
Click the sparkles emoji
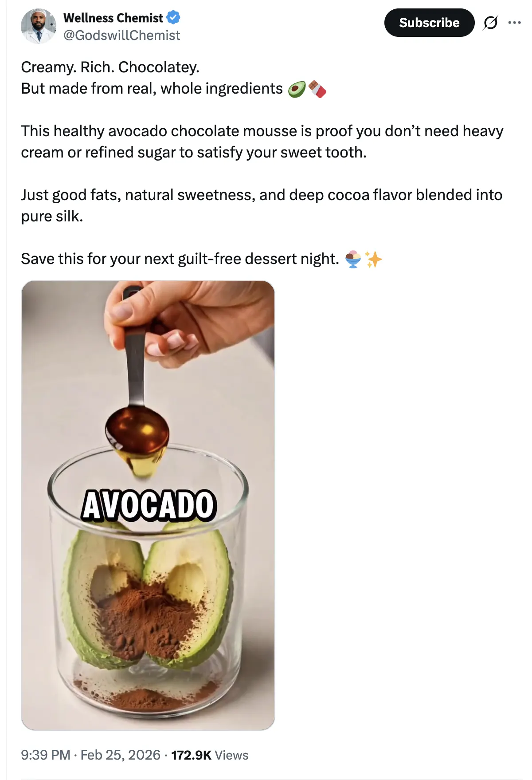click(x=373, y=259)
